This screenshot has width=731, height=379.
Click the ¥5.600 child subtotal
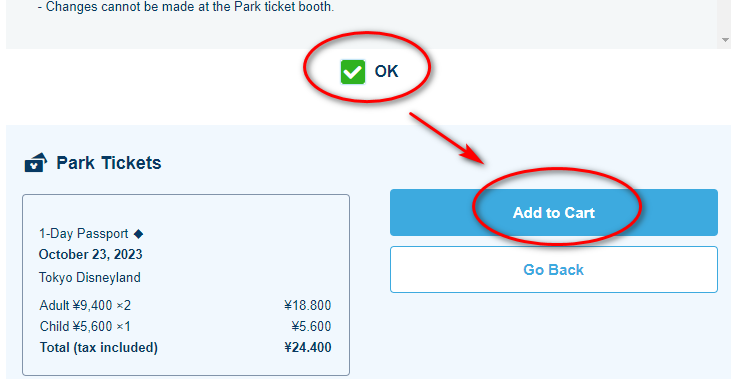311,326
